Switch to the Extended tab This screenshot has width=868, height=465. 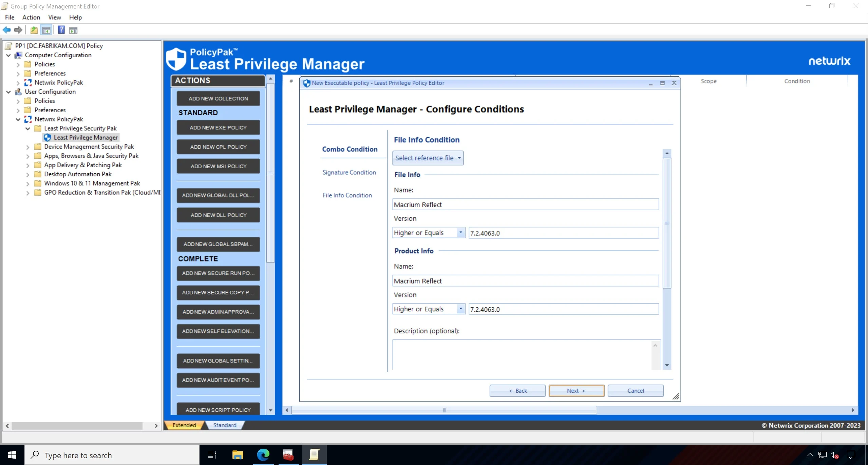click(x=184, y=425)
